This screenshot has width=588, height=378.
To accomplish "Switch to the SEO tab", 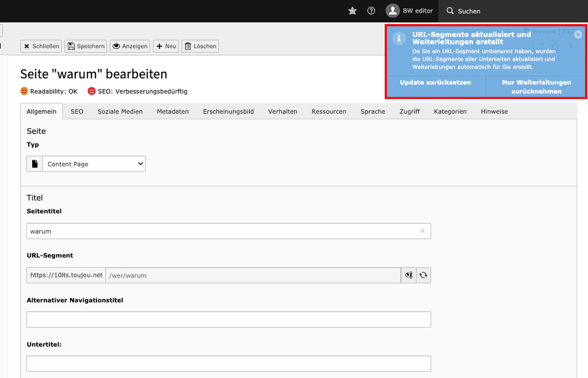I will pyautogui.click(x=77, y=111).
